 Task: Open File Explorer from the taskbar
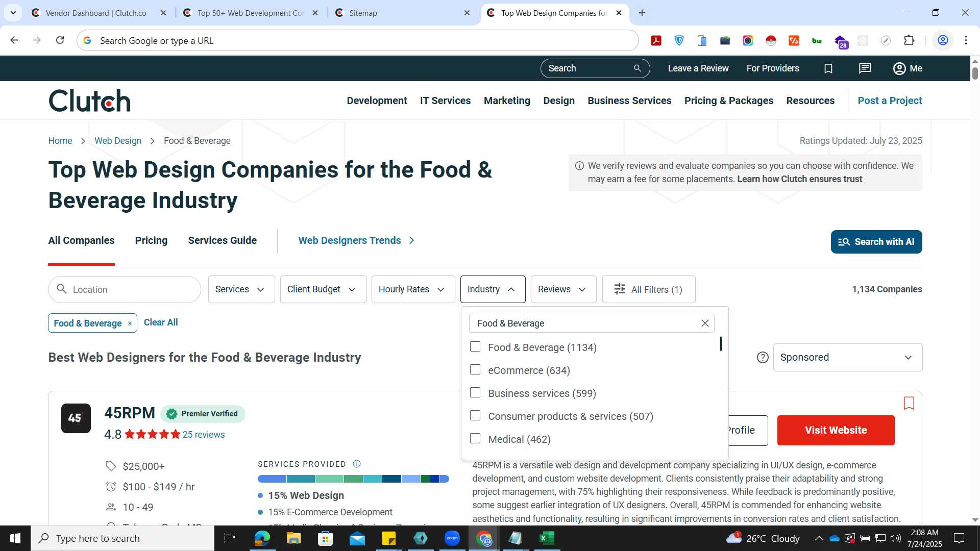tap(293, 538)
